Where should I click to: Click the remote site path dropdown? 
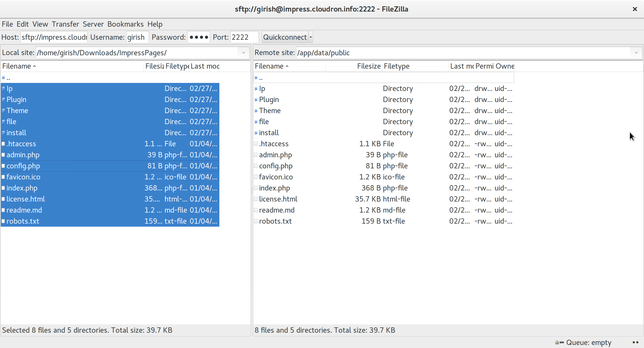pyautogui.click(x=636, y=52)
